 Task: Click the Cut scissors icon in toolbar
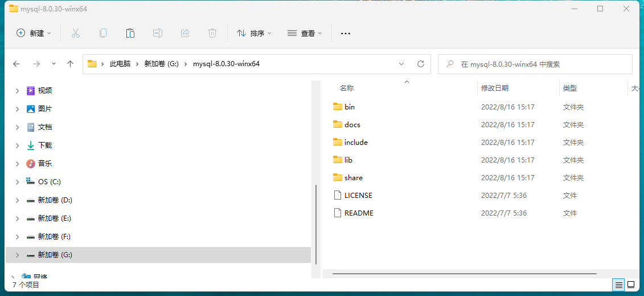pyautogui.click(x=76, y=33)
